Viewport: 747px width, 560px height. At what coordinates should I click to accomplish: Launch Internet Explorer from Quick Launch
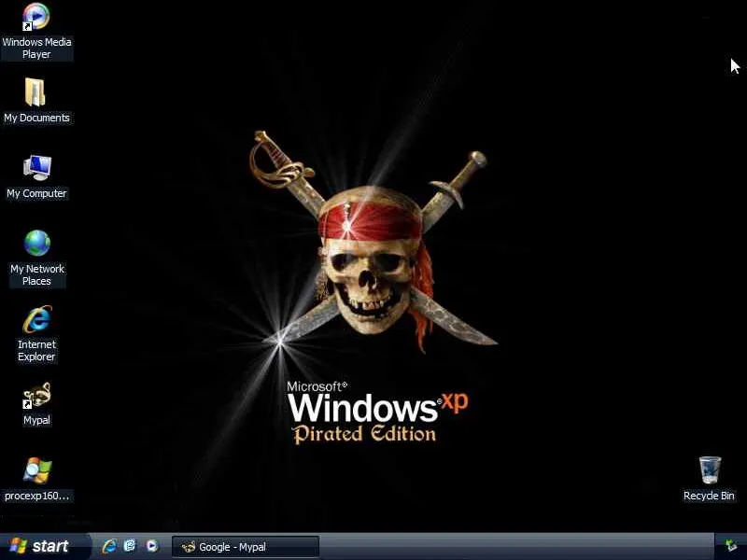(x=109, y=546)
